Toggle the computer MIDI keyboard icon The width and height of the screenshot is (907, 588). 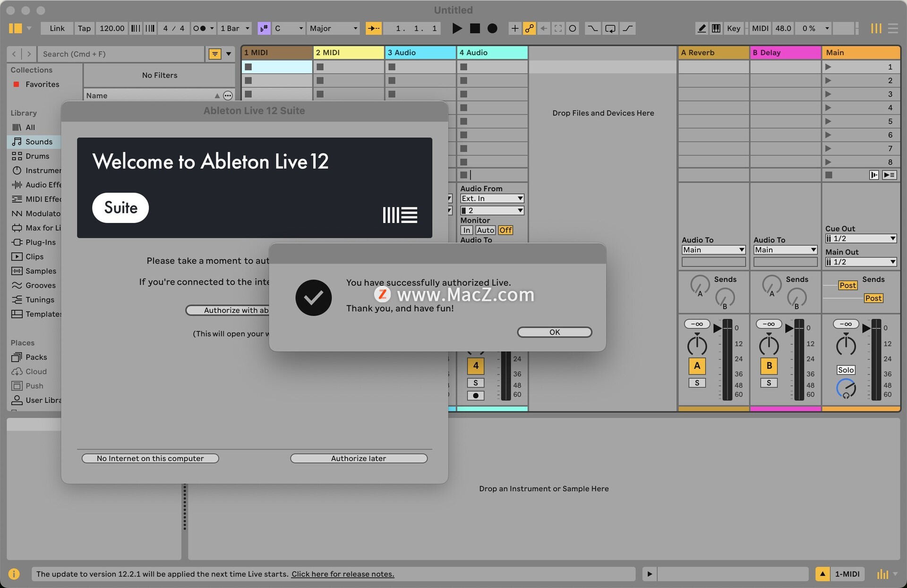(716, 28)
